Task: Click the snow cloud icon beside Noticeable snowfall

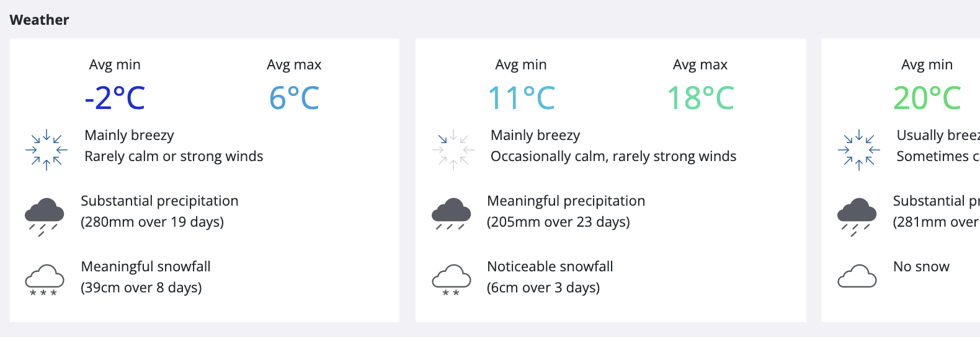Action: 451,280
